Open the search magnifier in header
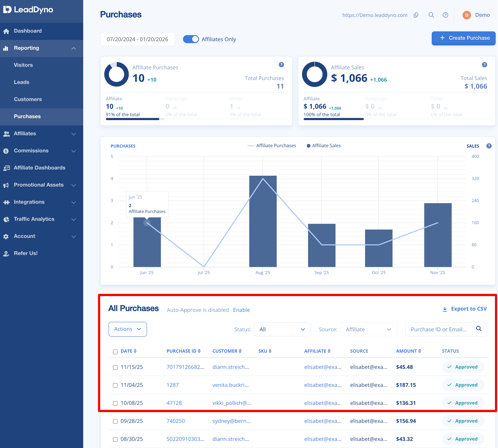498x448 pixels. [x=431, y=15]
